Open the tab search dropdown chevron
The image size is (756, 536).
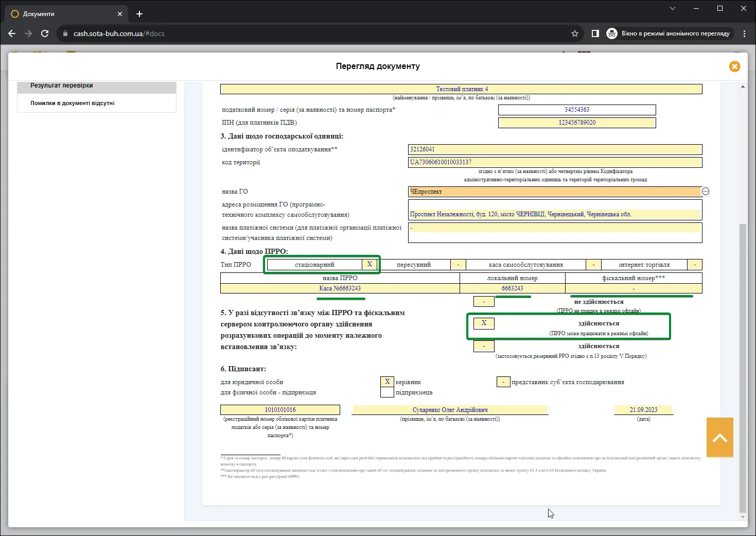[672, 8]
